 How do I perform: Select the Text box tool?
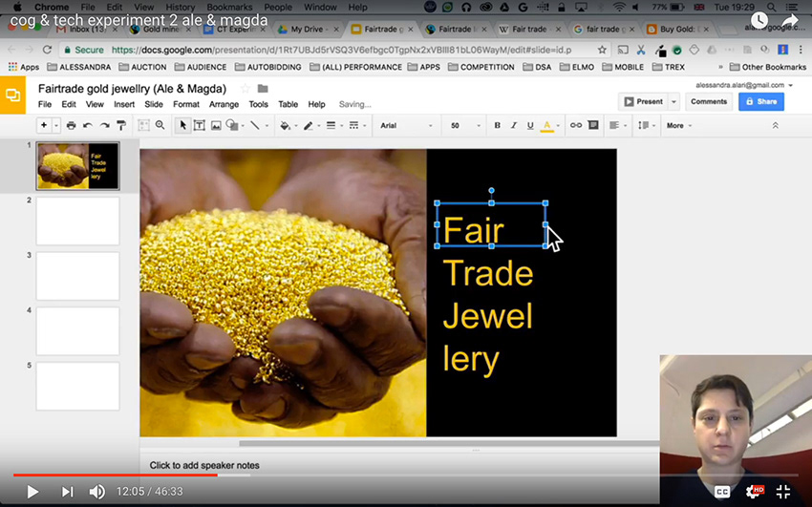click(200, 125)
